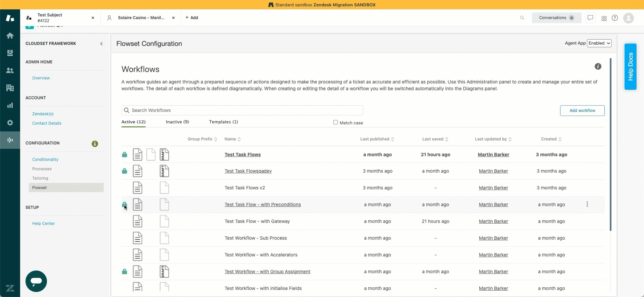This screenshot has height=297, width=644.
Task: Open blank draft icon for Test Task Flow - with Gateway
Action: click(164, 221)
